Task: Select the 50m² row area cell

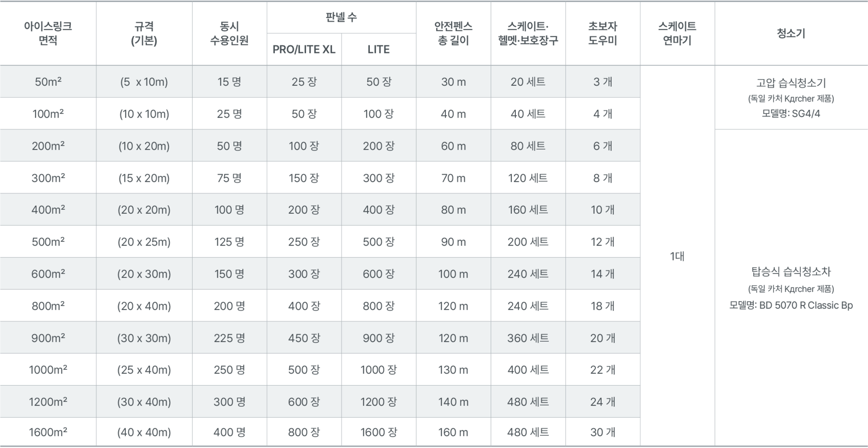Action: (x=48, y=82)
